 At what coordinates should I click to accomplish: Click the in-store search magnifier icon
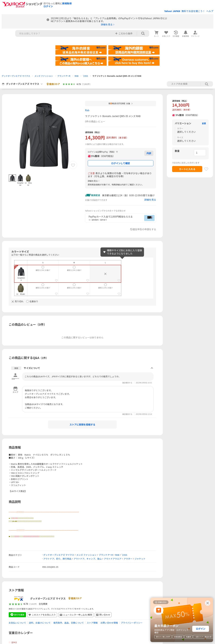pos(206,84)
